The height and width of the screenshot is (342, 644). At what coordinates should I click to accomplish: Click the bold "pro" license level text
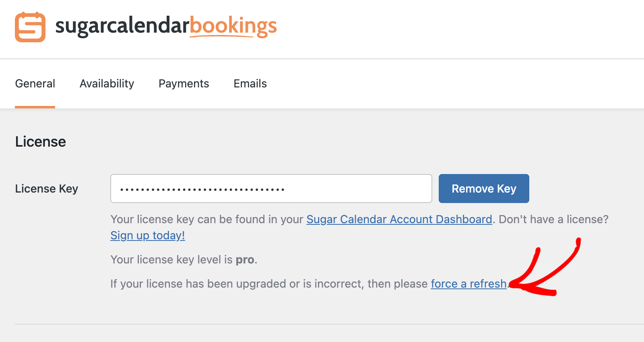tap(245, 260)
